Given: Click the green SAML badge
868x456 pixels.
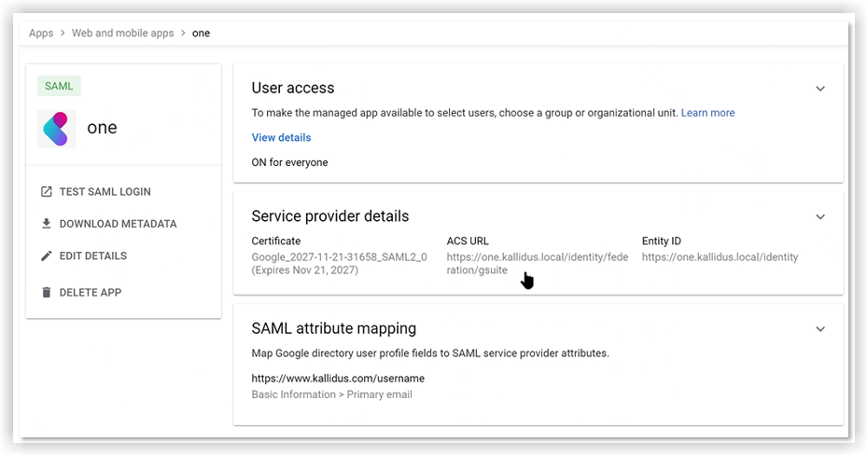Looking at the screenshot, I should pos(59,86).
